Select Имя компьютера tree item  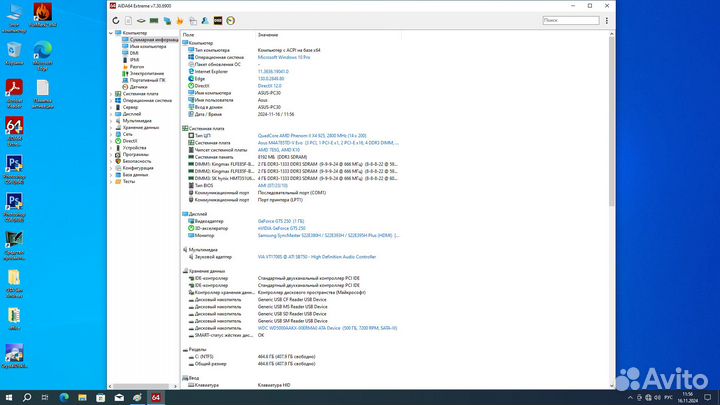coord(147,46)
